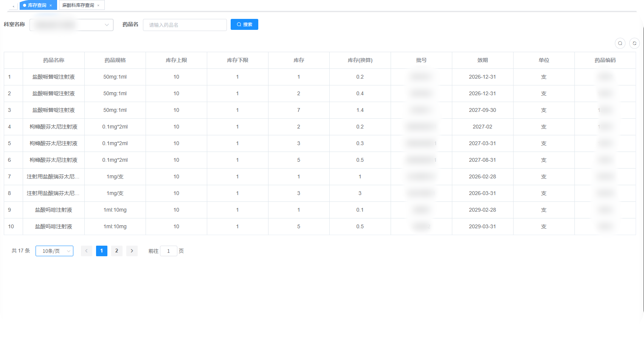
Task: Click the 效期 column header
Action: click(x=483, y=60)
